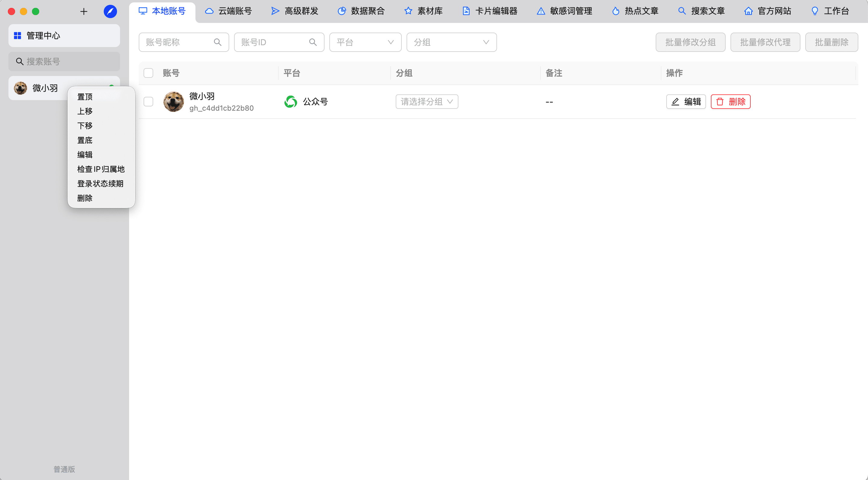Click the search icon in 账号ID field
The height and width of the screenshot is (480, 868).
tap(313, 42)
